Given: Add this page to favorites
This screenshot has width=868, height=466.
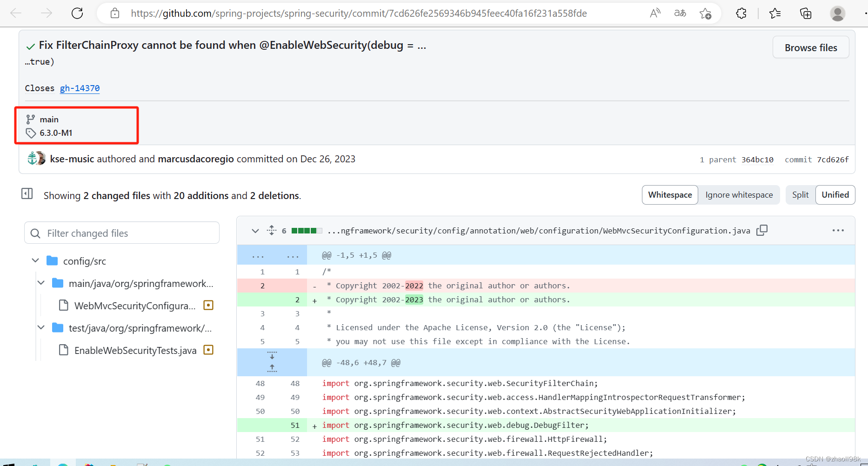Looking at the screenshot, I should pos(705,13).
